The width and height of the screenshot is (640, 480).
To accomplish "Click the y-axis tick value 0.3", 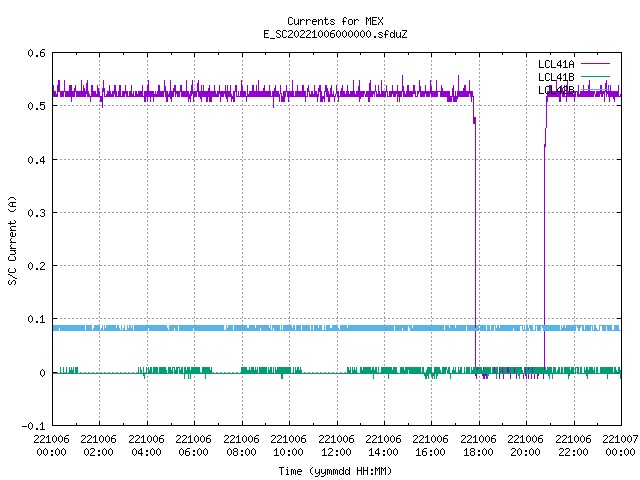I will coord(36,213).
